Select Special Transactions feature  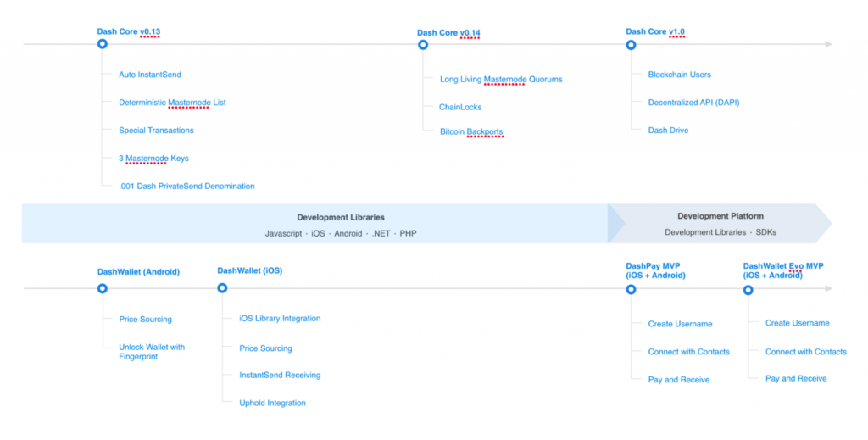[x=156, y=131]
